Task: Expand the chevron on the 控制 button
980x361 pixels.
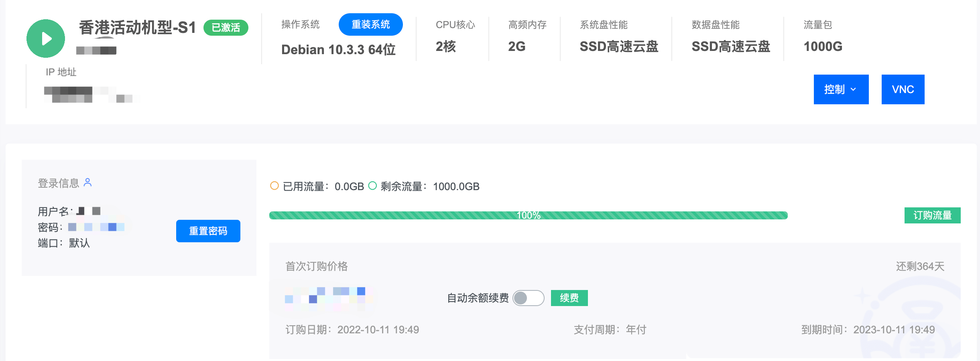Action: pos(854,90)
